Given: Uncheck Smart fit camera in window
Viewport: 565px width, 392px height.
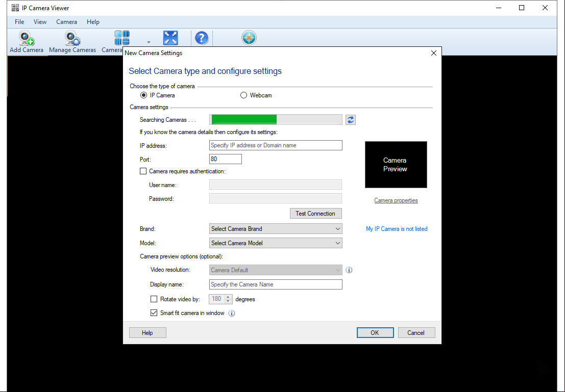Looking at the screenshot, I should [154, 313].
